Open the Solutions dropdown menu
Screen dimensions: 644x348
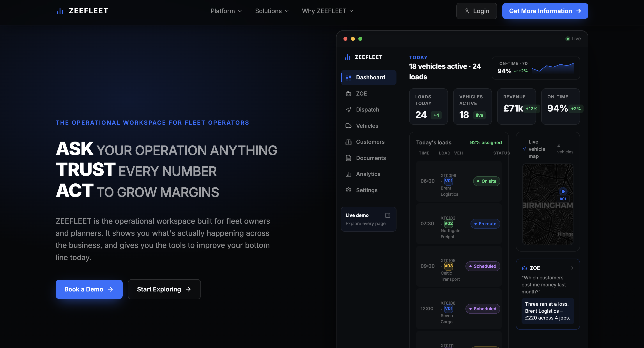[272, 11]
